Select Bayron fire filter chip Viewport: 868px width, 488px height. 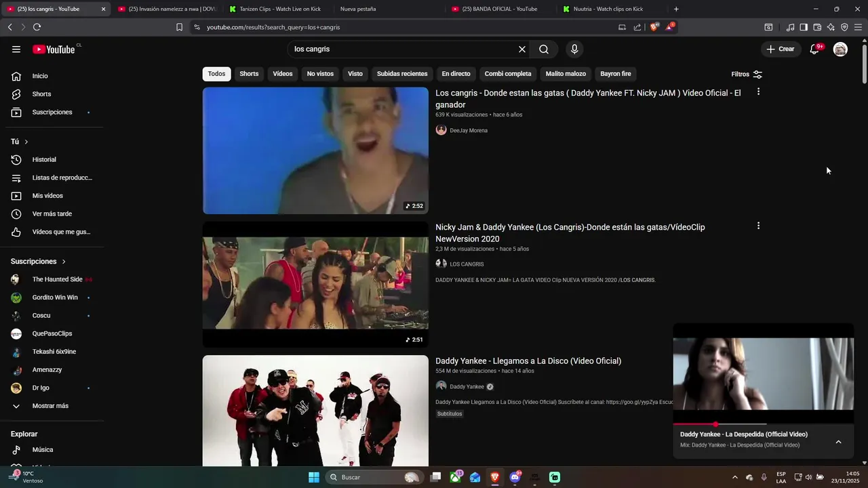point(616,74)
